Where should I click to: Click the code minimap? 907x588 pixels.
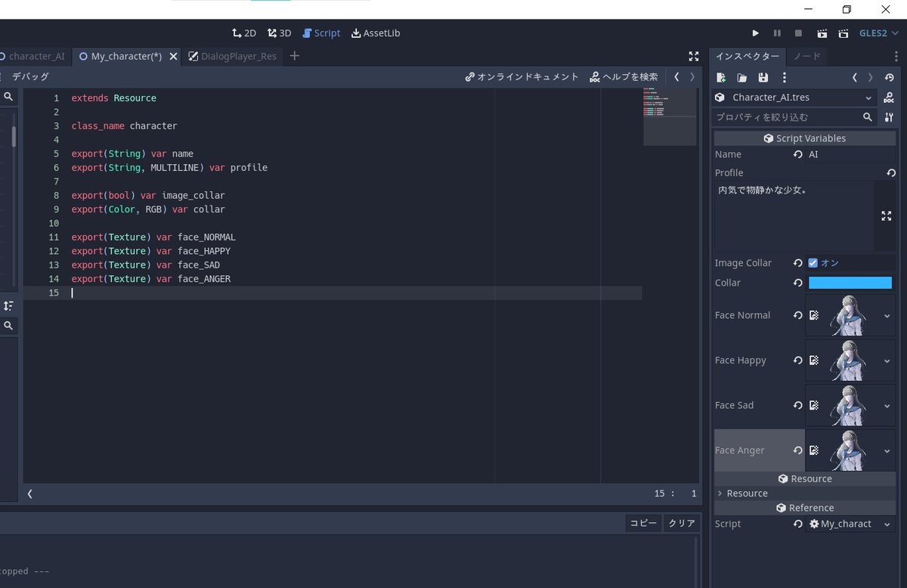(670, 117)
